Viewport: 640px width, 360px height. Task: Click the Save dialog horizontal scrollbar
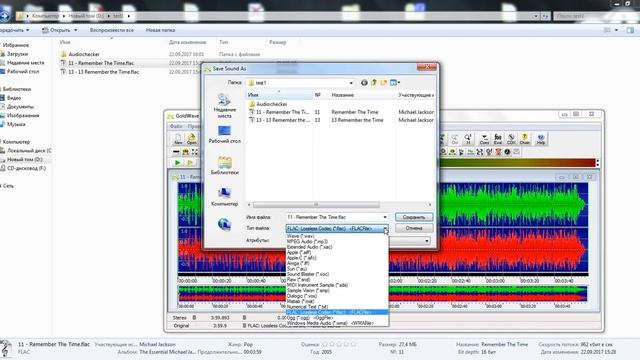coord(316,204)
